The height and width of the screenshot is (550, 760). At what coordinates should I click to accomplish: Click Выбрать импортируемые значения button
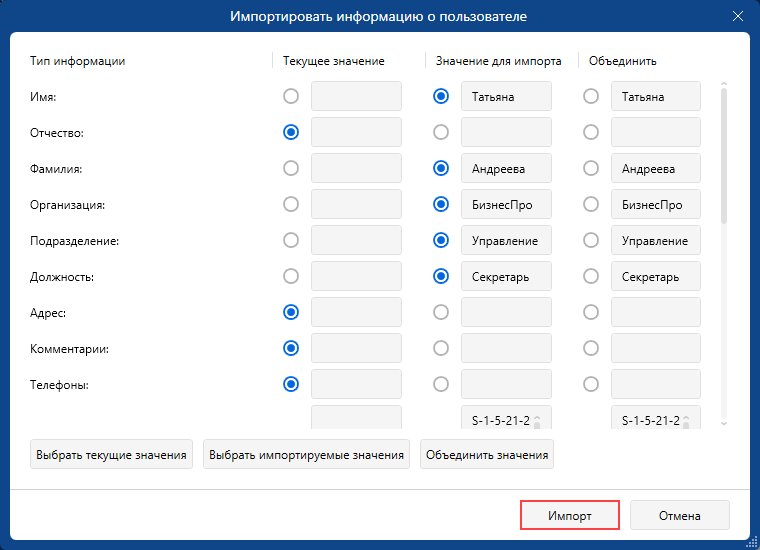(307, 455)
